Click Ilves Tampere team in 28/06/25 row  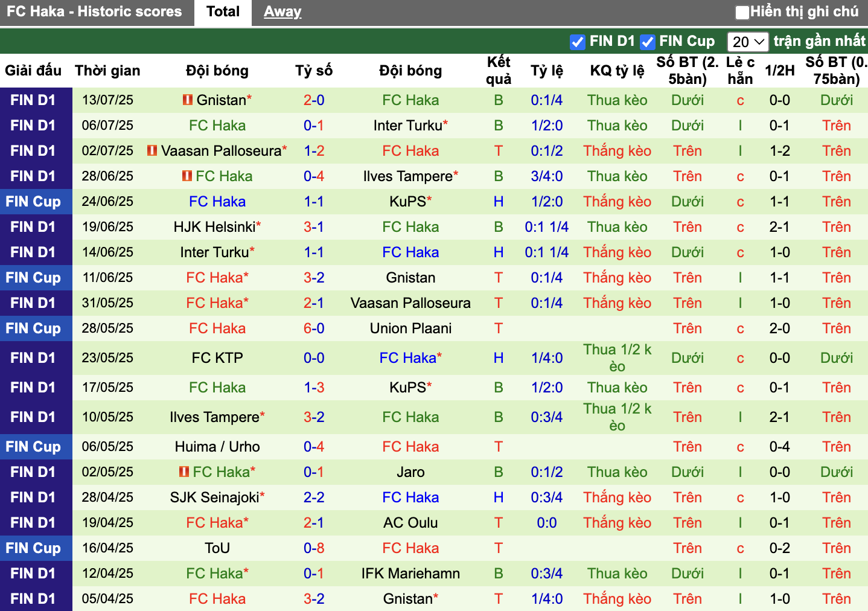[408, 176]
